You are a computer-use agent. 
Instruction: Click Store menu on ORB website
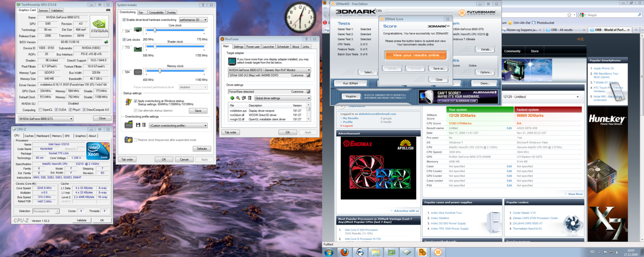coord(535,51)
